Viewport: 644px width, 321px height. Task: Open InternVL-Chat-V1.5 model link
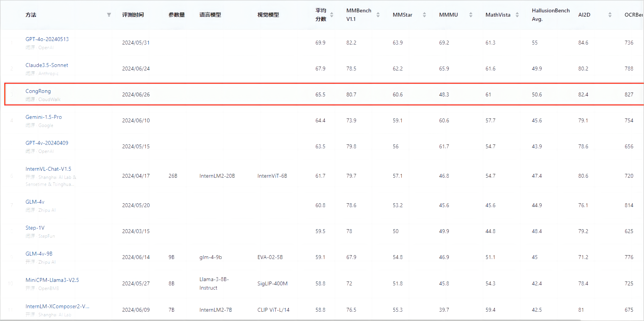tap(48, 169)
